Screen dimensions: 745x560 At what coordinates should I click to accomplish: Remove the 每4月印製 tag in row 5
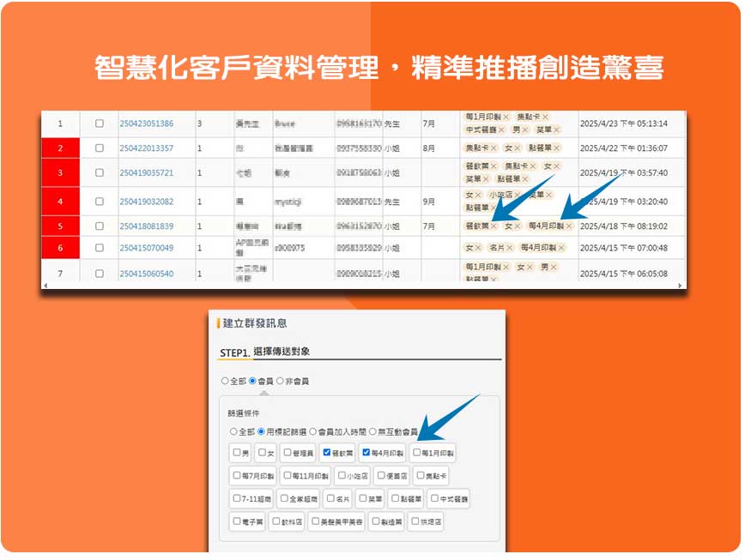coord(569,226)
